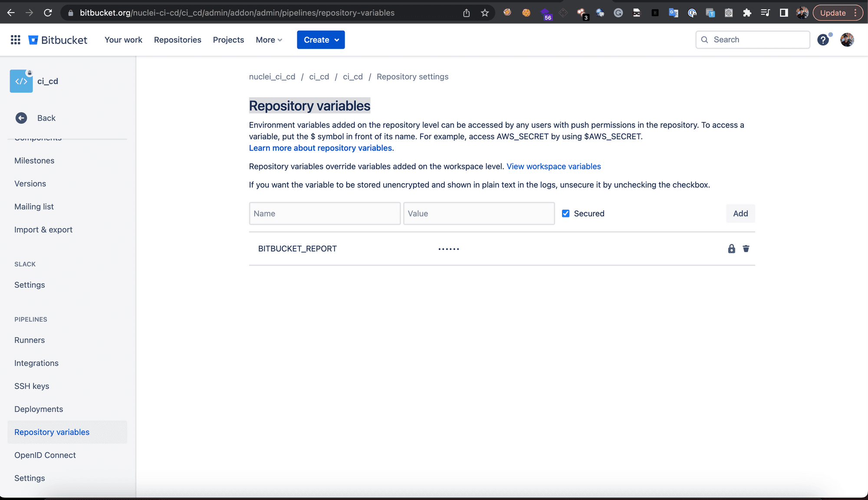Delete BITBUCKET_REPORT variable with trash icon

coord(746,249)
